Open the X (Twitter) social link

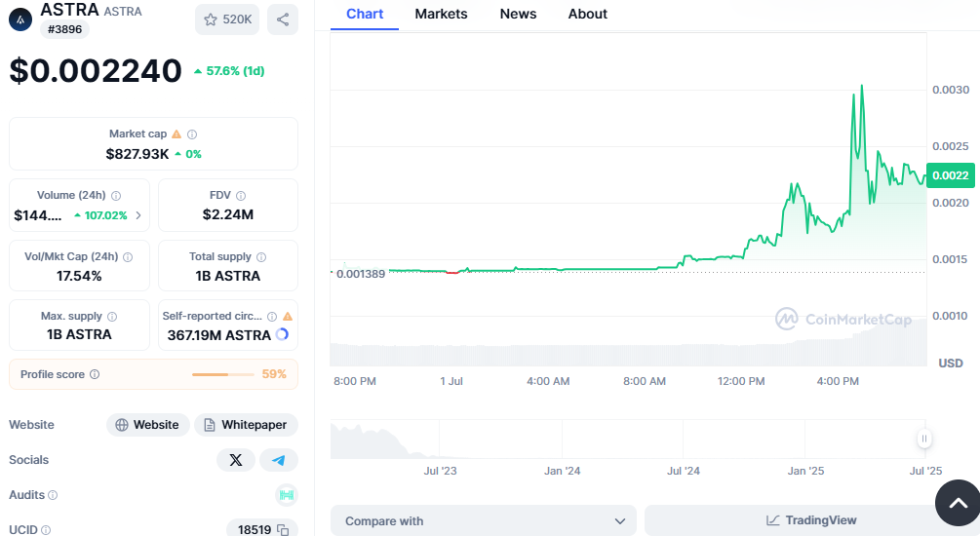[236, 460]
